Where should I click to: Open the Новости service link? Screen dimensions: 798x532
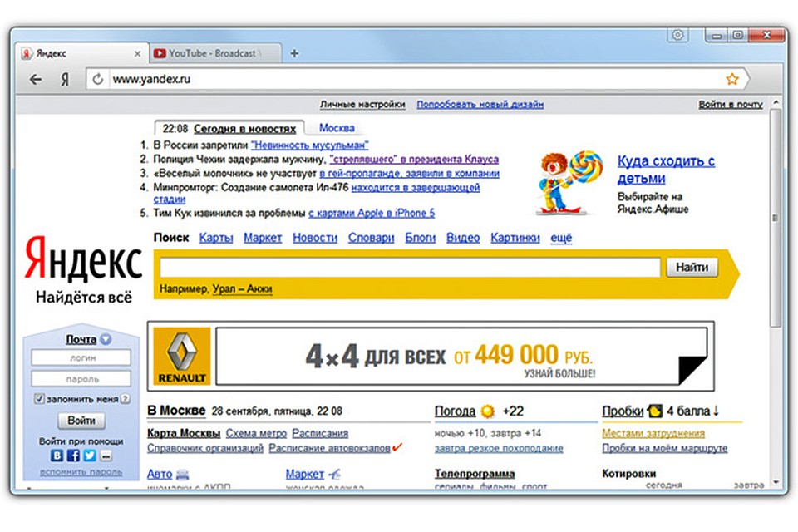pyautogui.click(x=314, y=238)
